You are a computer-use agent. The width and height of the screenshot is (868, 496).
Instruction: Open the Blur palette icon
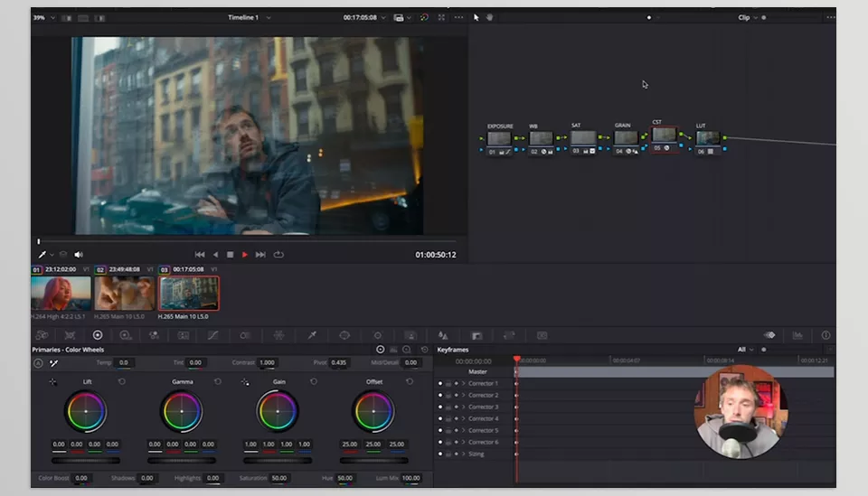pyautogui.click(x=443, y=335)
